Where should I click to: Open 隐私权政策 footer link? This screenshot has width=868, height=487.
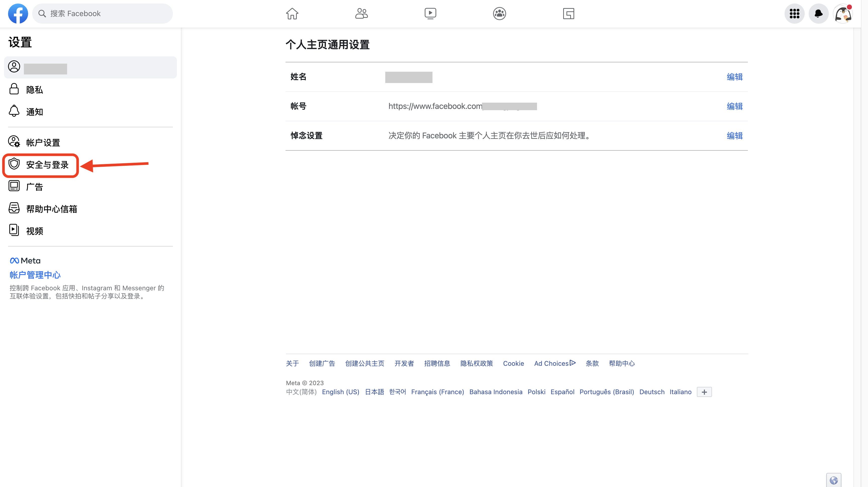tap(476, 363)
